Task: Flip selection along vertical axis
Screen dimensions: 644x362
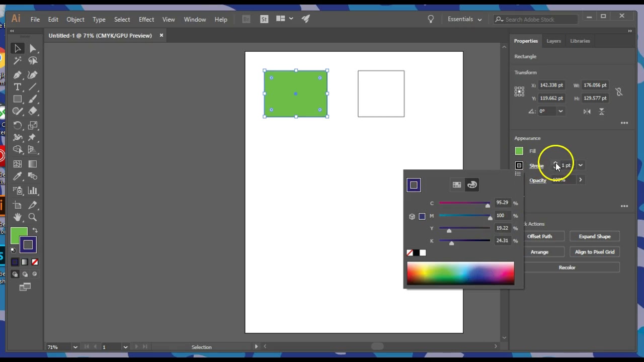Action: click(x=602, y=111)
